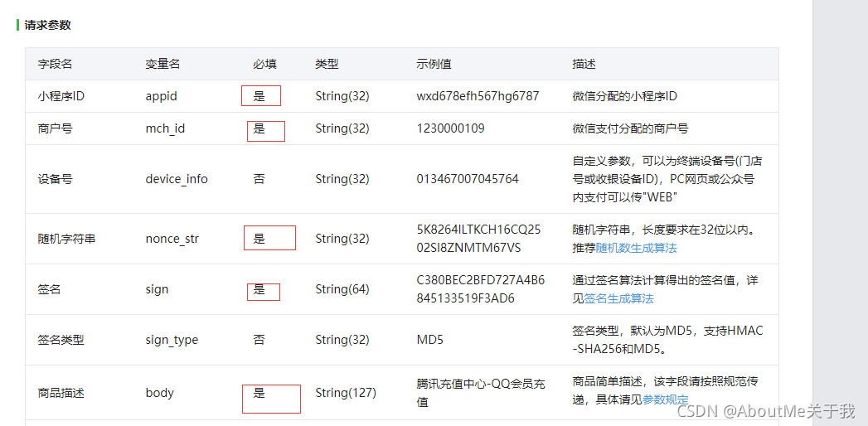Click the 类型 column header
This screenshot has height=426, width=868.
click(327, 64)
